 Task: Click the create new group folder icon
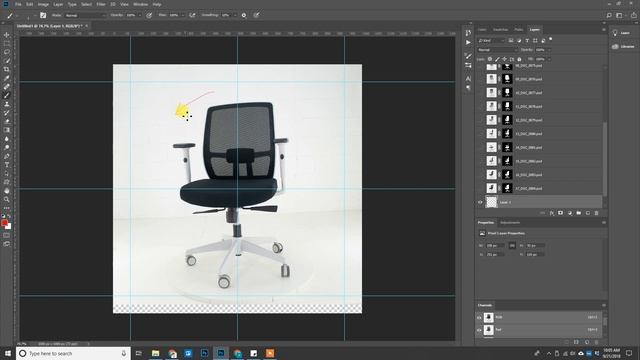pos(578,213)
